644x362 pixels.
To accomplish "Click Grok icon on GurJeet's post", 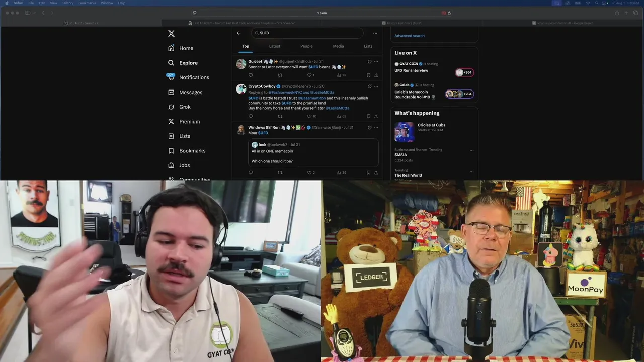I will point(369,62).
